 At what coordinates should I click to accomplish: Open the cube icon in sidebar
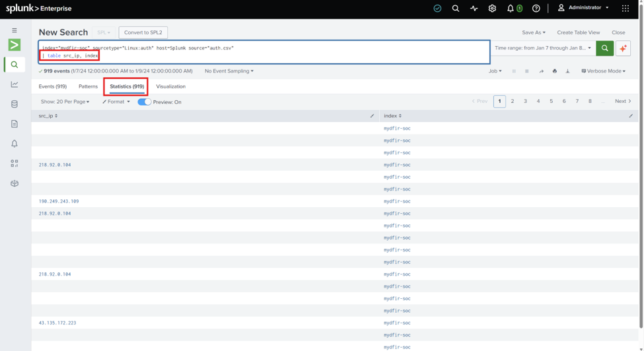coord(15,183)
